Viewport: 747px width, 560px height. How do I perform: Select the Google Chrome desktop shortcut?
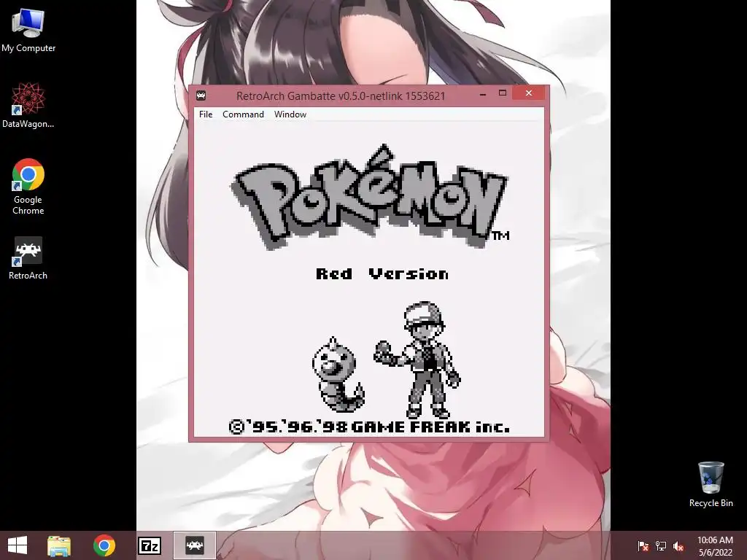pos(28,186)
